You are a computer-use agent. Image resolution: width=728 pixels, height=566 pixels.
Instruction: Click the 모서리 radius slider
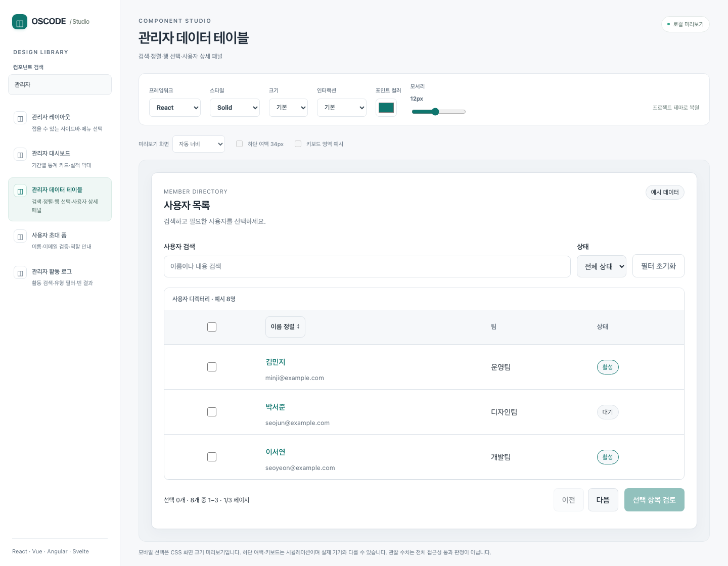(438, 112)
